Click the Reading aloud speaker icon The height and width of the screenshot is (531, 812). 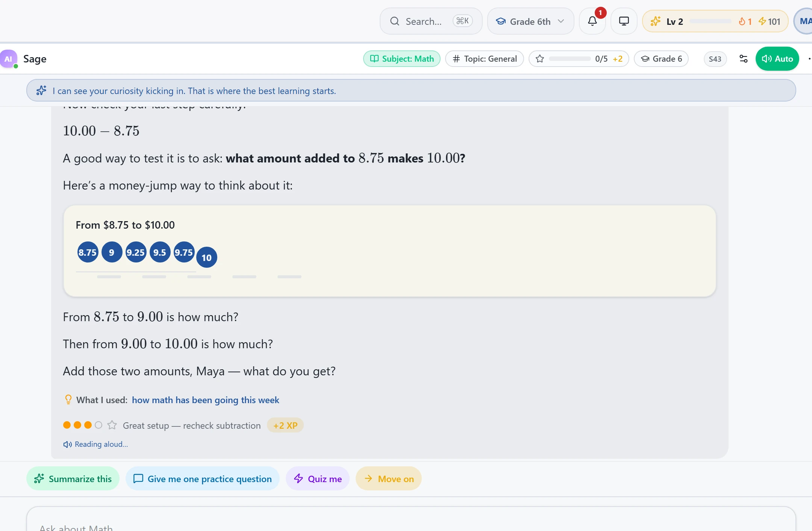coord(67,445)
